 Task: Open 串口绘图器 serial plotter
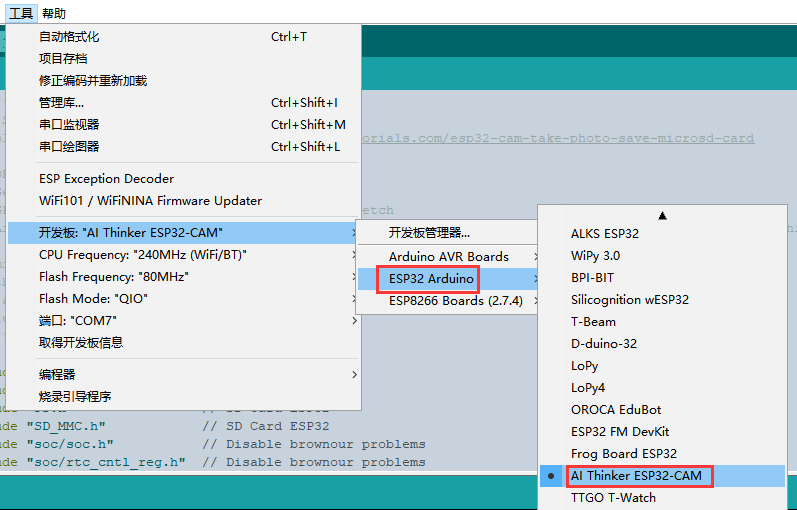click(x=184, y=146)
